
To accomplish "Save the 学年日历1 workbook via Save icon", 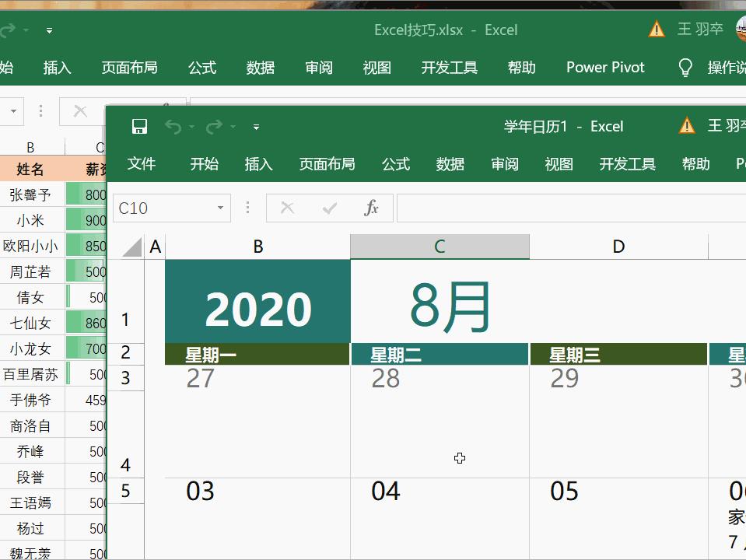I will click(140, 126).
